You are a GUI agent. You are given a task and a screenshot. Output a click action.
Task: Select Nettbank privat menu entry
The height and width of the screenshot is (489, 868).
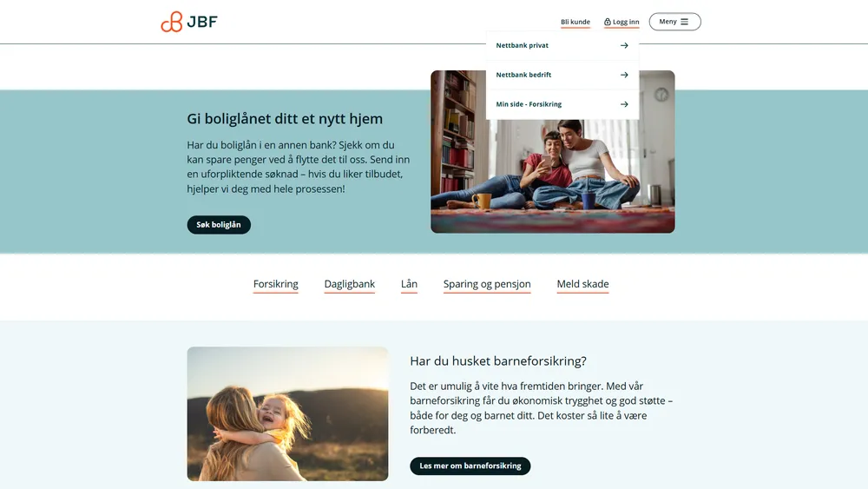tap(562, 45)
